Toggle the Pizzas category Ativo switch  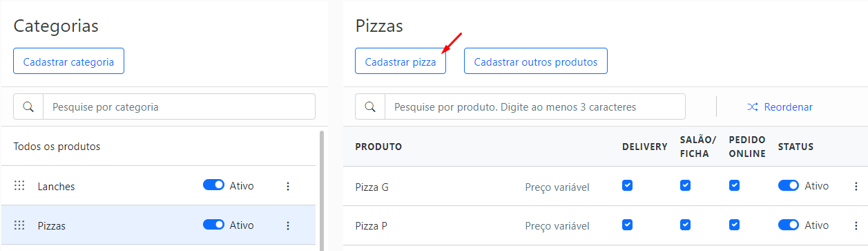(x=214, y=225)
